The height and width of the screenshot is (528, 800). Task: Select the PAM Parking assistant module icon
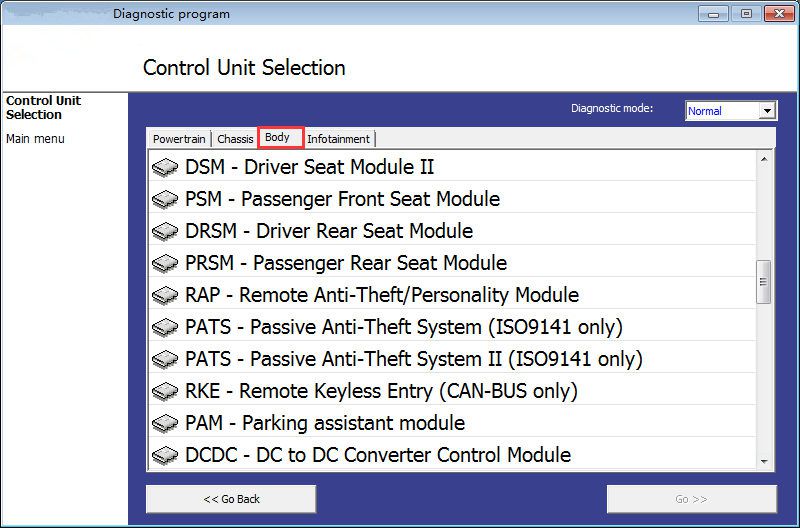coord(165,423)
